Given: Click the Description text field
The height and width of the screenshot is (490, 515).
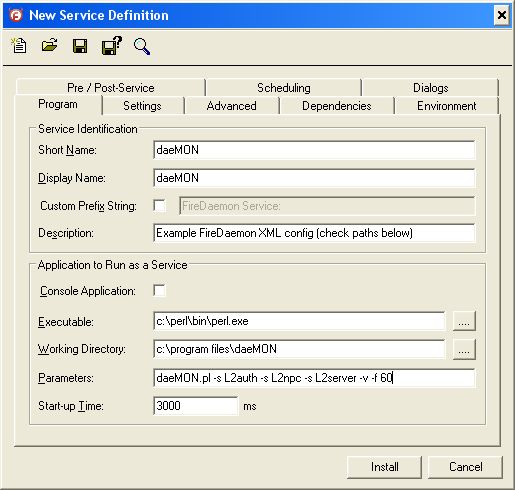Looking at the screenshot, I should (314, 233).
